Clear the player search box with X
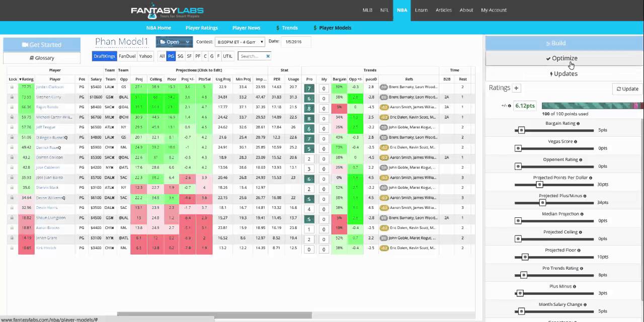This screenshot has width=644, height=322. pyautogui.click(x=268, y=56)
